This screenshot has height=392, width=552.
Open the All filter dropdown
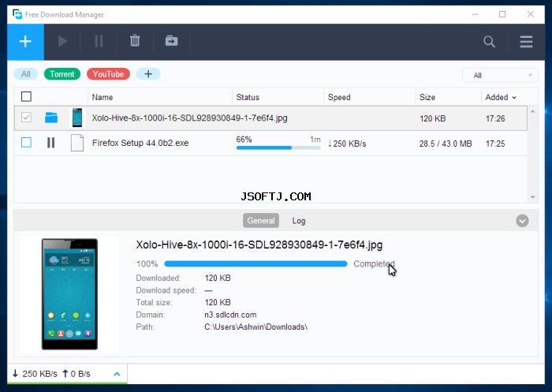pos(500,76)
